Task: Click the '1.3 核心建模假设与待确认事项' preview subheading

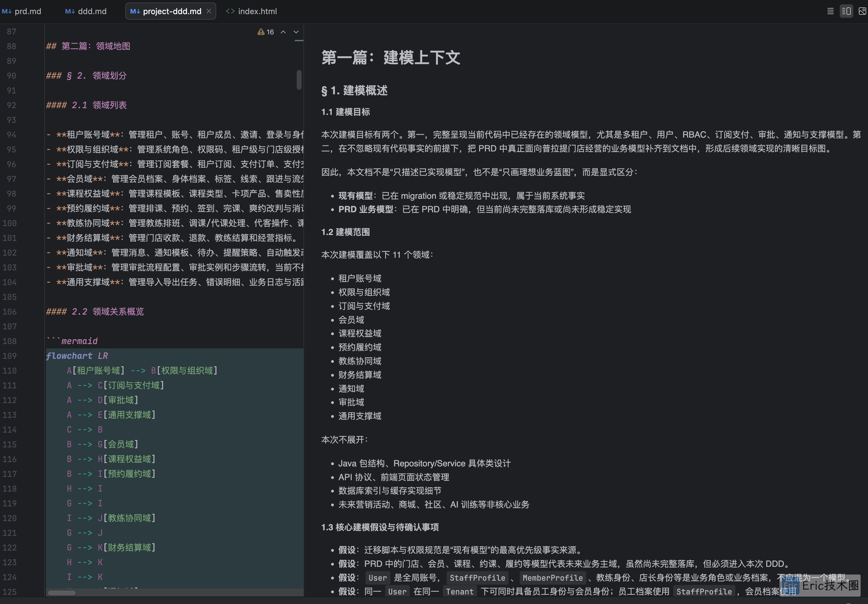Action: click(380, 527)
